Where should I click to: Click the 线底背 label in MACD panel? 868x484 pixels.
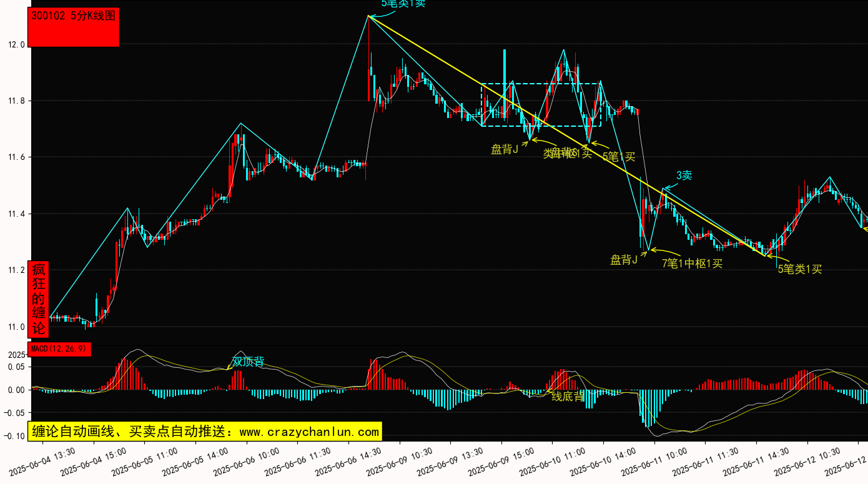coord(568,396)
